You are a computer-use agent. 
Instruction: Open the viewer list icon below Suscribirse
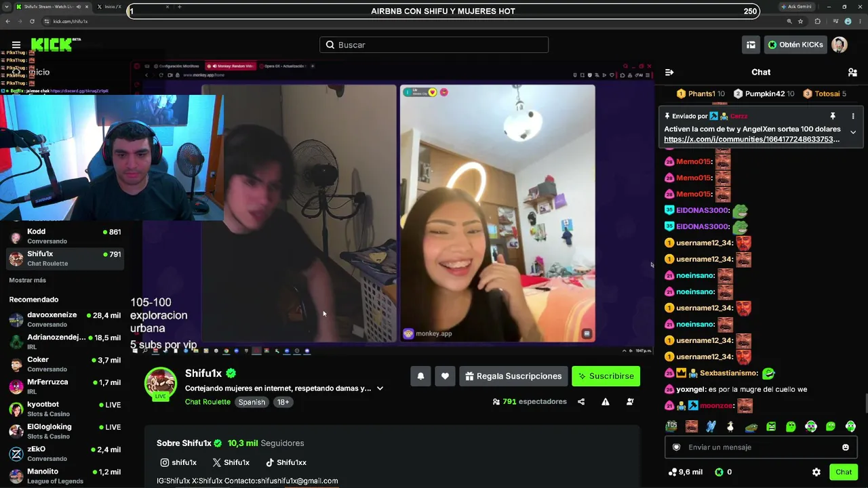pyautogui.click(x=630, y=402)
